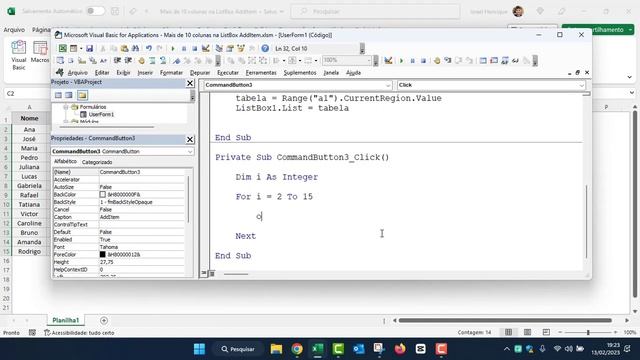Select the Alfabético tab in the Properties panel
640x360 pixels.
[65, 162]
